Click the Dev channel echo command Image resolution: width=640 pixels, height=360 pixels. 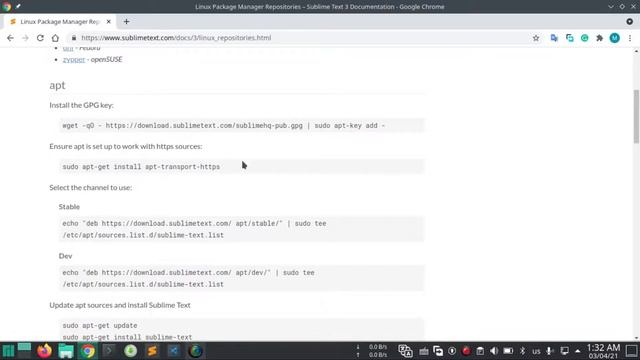point(241,278)
